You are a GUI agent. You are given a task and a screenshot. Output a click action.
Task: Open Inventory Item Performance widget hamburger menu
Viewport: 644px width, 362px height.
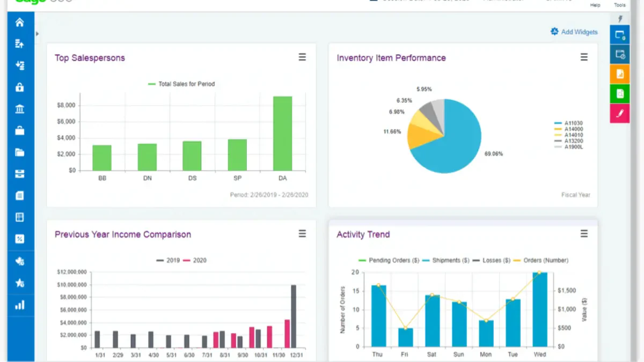(584, 57)
